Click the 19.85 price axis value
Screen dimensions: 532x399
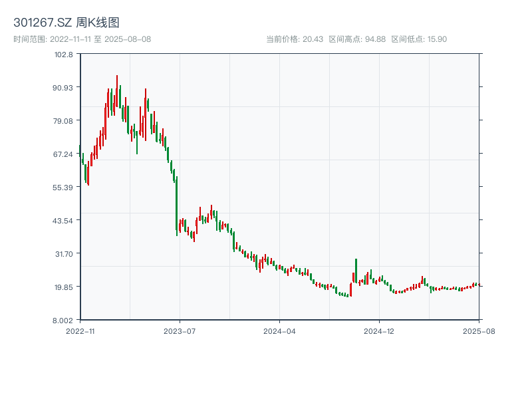(65, 286)
